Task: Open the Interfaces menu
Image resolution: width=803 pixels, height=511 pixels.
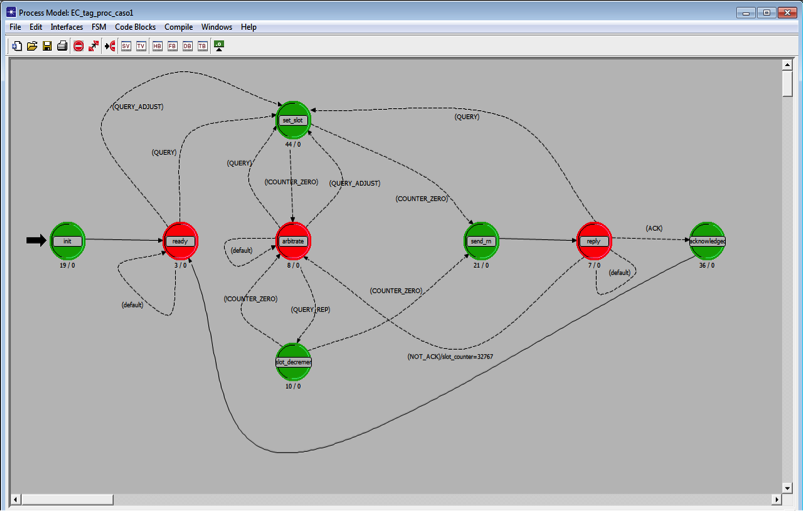Action: tap(67, 27)
